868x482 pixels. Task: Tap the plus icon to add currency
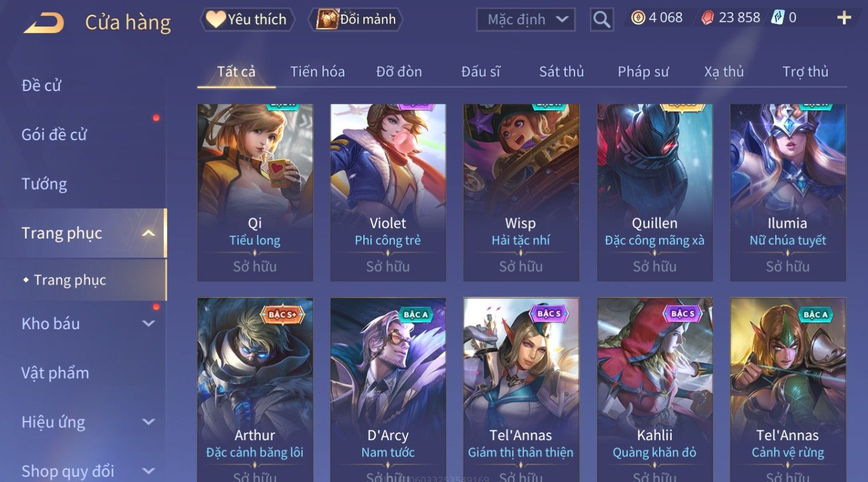pos(844,18)
